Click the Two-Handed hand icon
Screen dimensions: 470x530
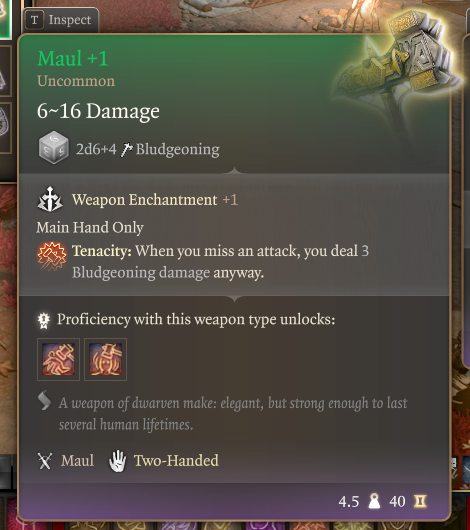(x=117, y=461)
